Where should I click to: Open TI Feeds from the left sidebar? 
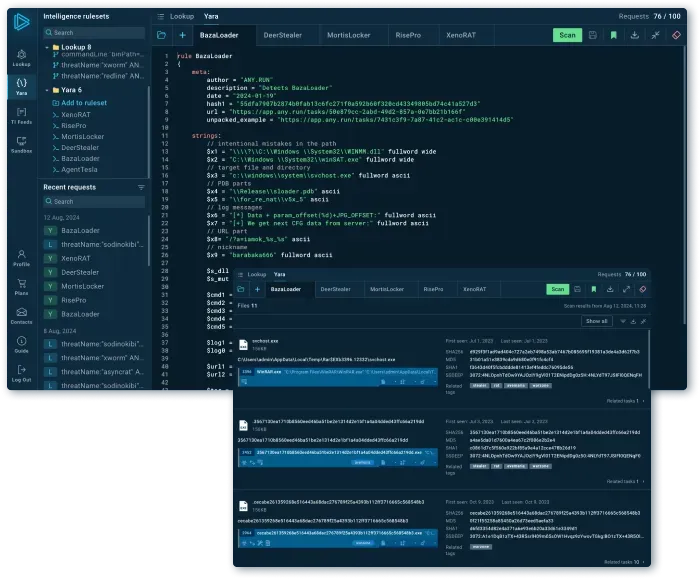(21, 115)
